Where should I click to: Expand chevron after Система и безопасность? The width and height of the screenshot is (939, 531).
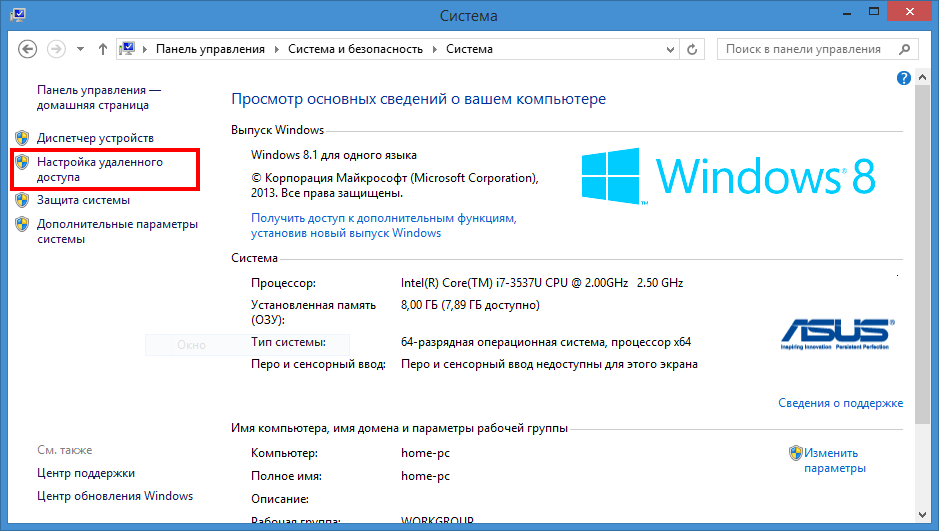(435, 50)
